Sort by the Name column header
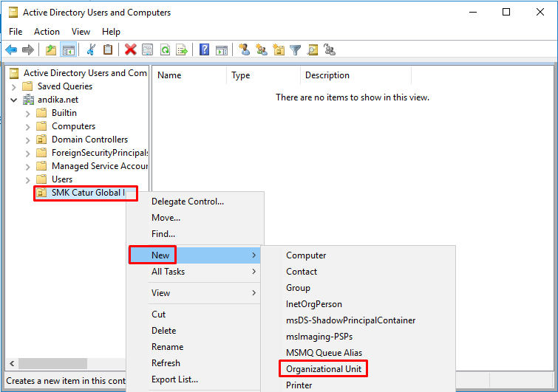 [189, 75]
